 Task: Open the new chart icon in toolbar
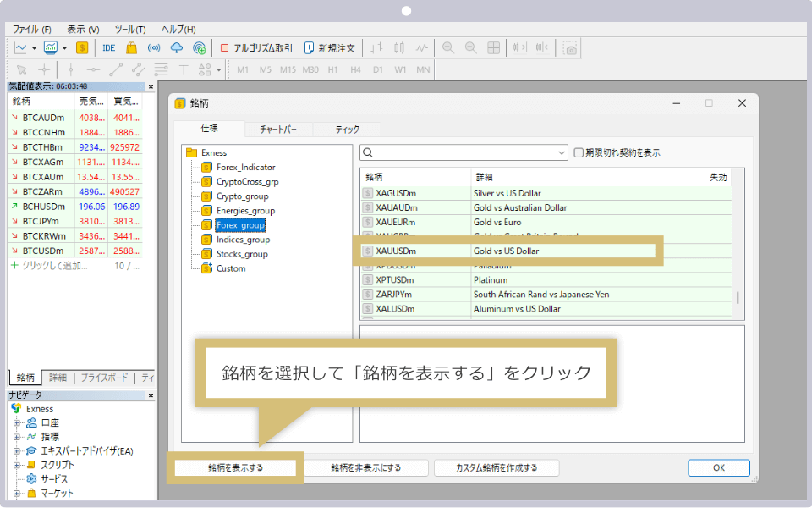(20, 48)
